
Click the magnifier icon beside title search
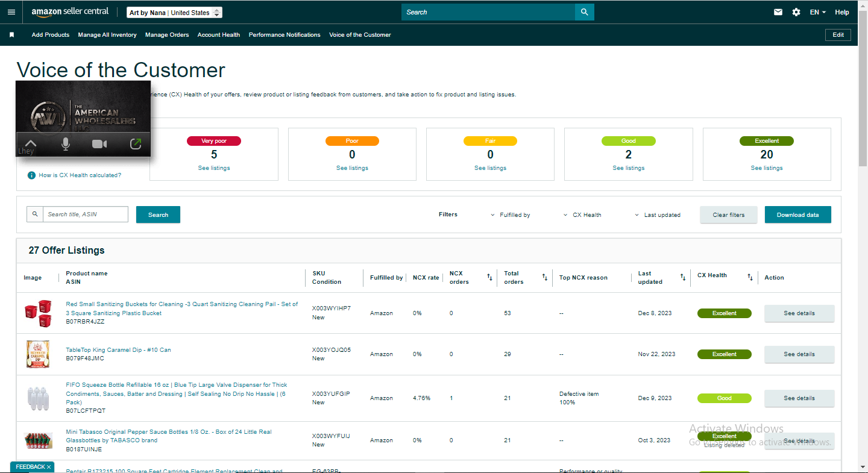click(35, 214)
